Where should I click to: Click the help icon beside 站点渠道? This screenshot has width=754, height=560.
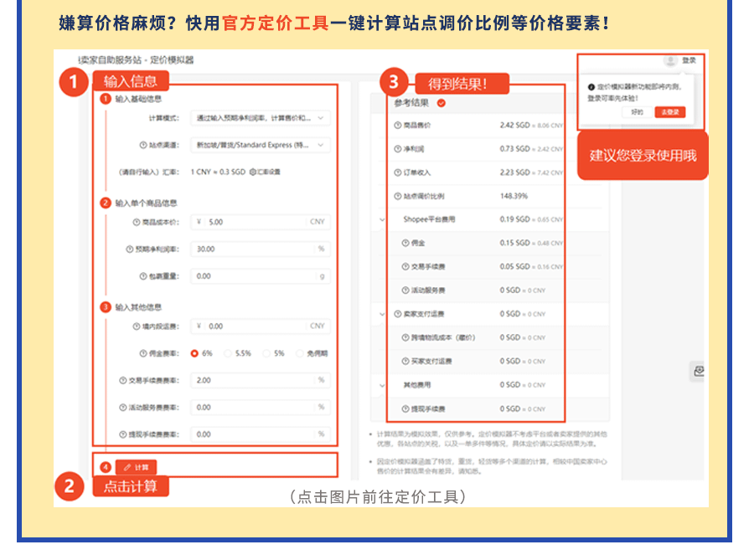coord(143,146)
